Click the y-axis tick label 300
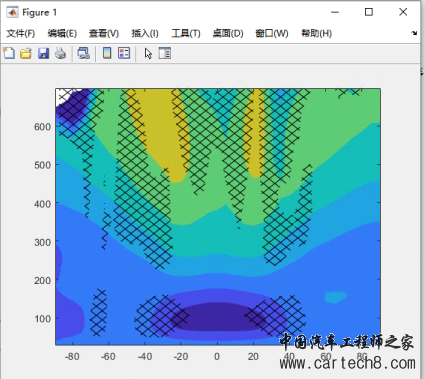Viewport: 425px width, 379px height. click(42, 242)
